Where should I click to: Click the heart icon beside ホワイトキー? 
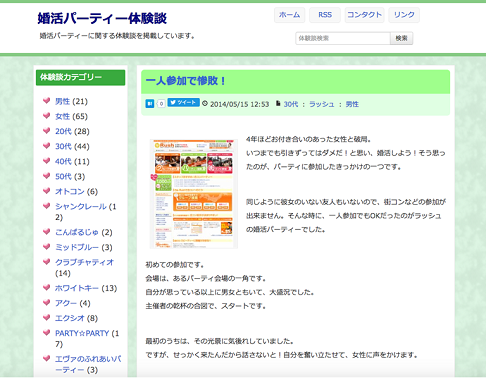point(46,287)
